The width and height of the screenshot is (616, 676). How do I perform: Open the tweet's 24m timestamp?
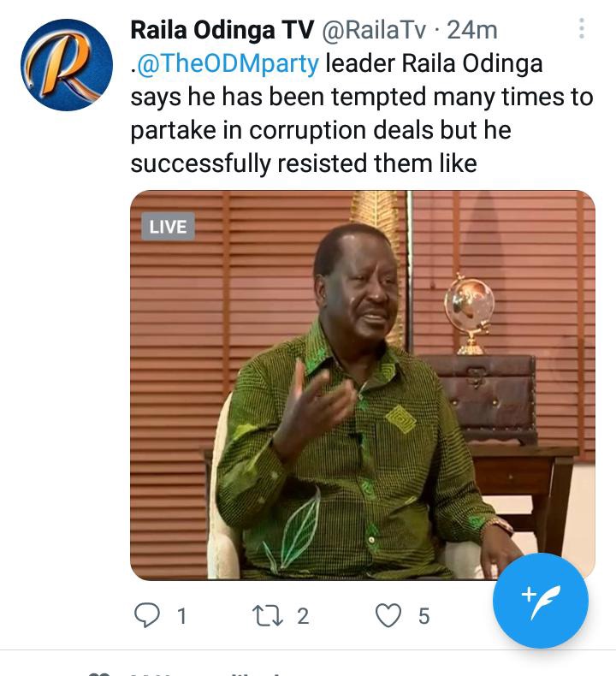click(472, 30)
